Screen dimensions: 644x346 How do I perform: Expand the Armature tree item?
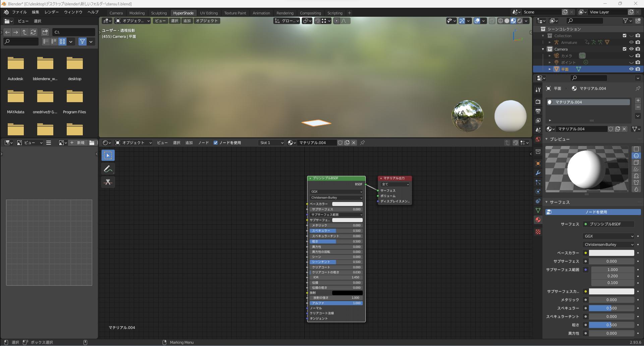550,43
